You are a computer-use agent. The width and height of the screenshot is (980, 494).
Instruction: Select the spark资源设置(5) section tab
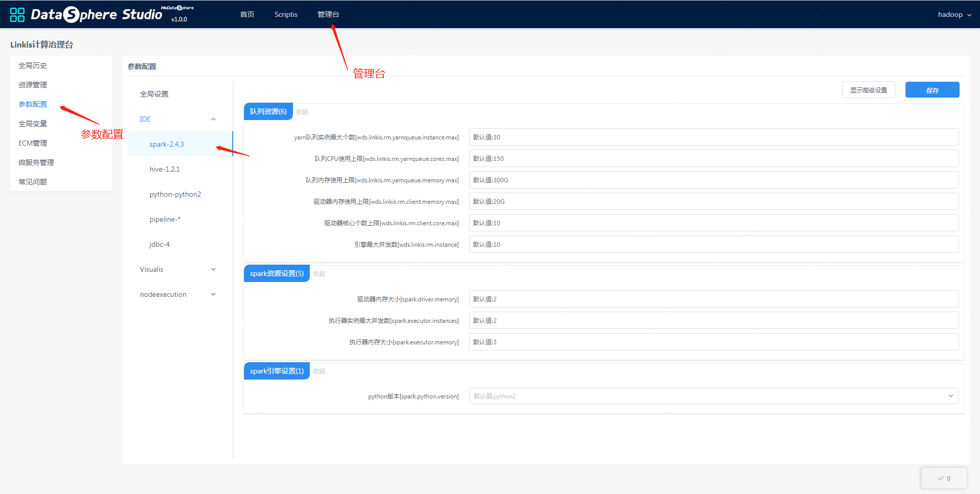tap(276, 273)
